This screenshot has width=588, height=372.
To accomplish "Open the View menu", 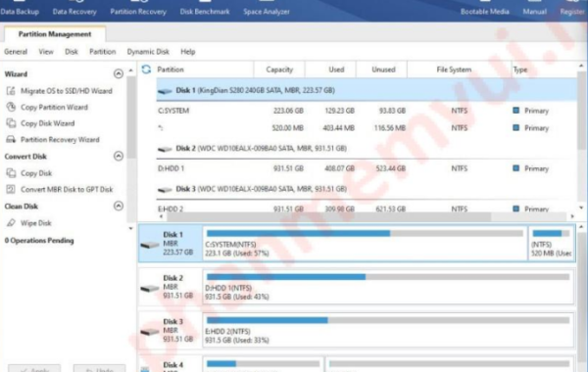I will (x=46, y=52).
